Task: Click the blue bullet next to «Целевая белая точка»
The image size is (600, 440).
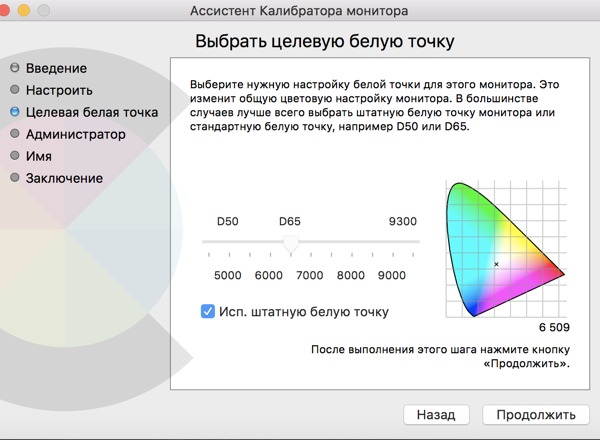Action: click(15, 111)
